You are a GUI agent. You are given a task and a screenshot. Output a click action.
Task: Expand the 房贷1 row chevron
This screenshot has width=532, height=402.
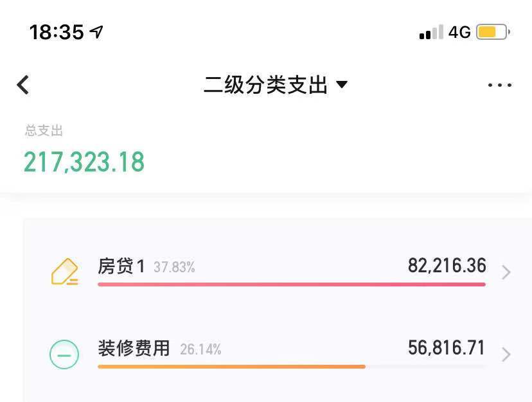tap(506, 272)
